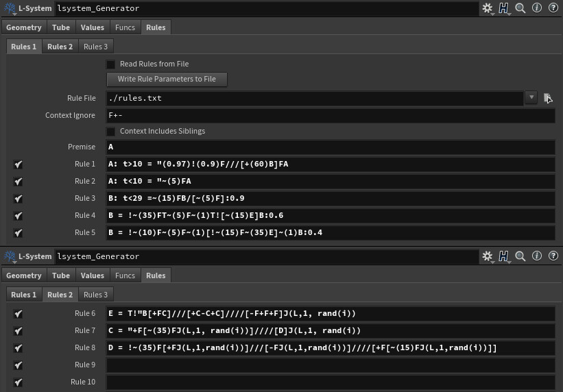The image size is (563, 392).
Task: Open file chooser icon beside Rule File
Action: (547, 98)
